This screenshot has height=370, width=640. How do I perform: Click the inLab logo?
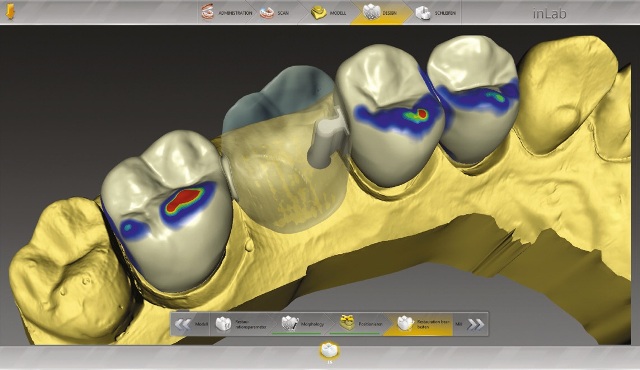[x=549, y=13]
